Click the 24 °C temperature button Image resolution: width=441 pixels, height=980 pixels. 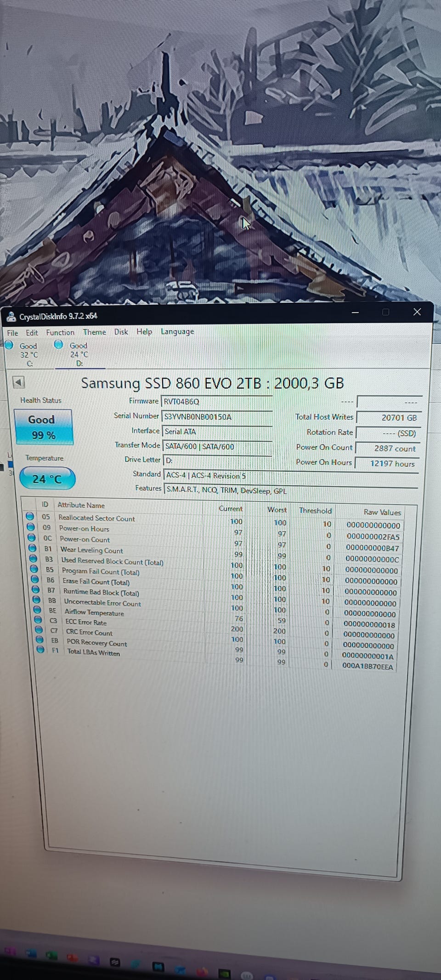pos(47,479)
